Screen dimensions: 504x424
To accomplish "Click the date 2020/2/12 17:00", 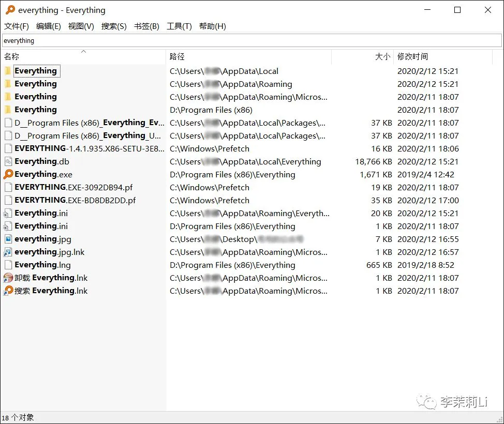I will pos(428,201).
